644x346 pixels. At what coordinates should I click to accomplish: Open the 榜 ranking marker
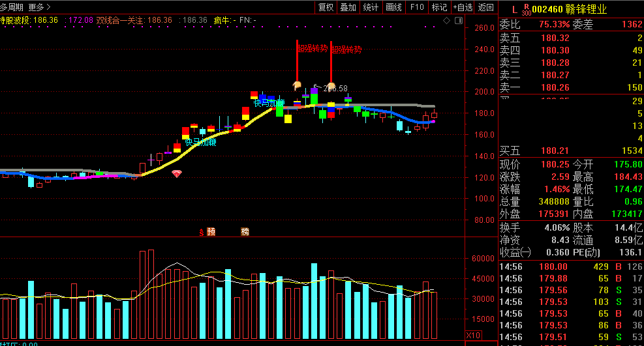point(245,231)
